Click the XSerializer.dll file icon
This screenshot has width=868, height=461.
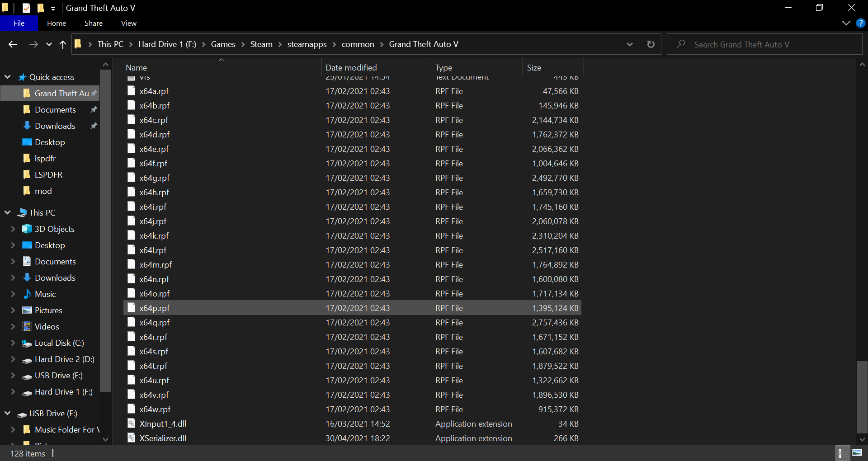tap(132, 438)
